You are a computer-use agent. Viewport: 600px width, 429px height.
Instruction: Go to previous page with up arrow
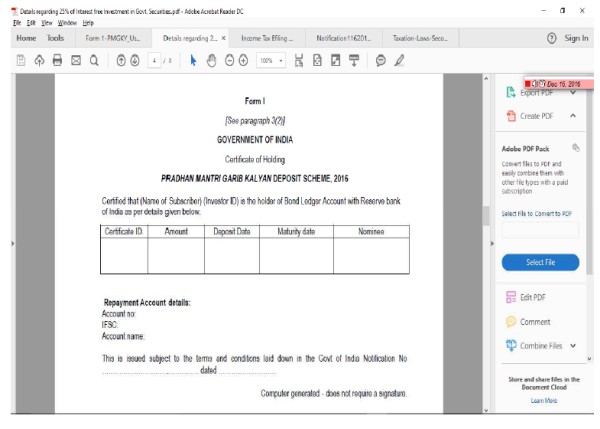[120, 61]
